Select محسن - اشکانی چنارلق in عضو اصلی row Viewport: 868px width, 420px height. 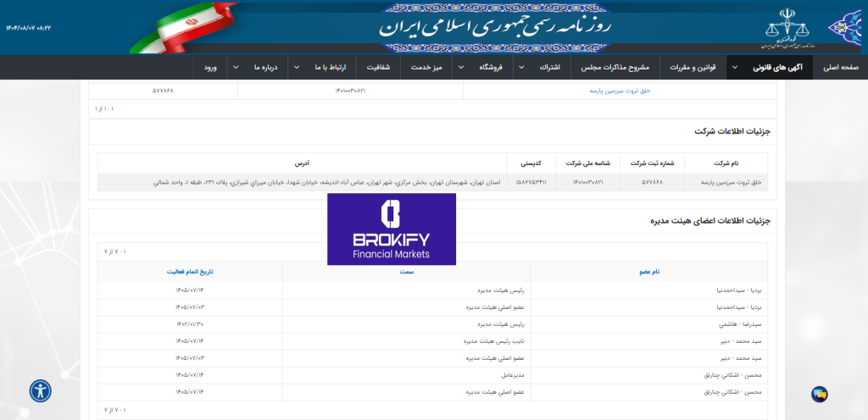735,393
